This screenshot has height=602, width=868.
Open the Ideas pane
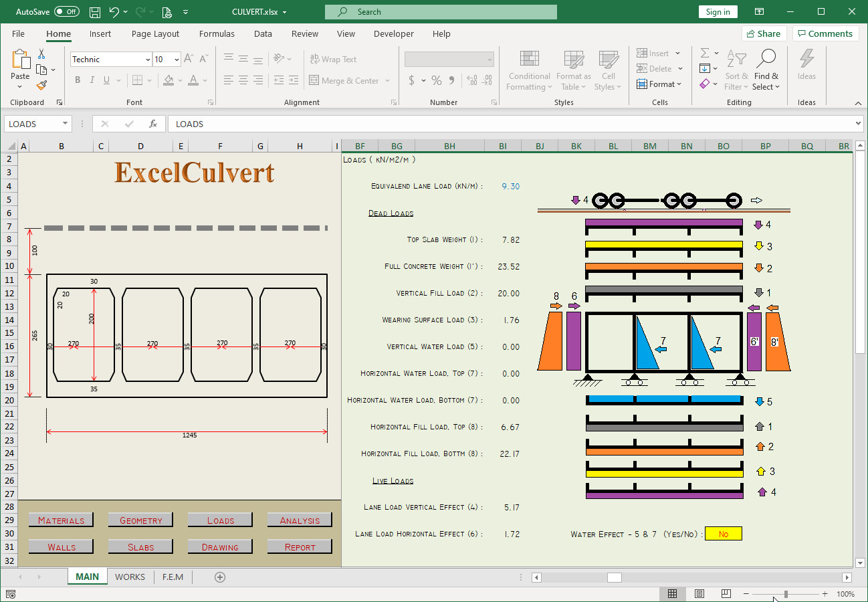coord(806,70)
